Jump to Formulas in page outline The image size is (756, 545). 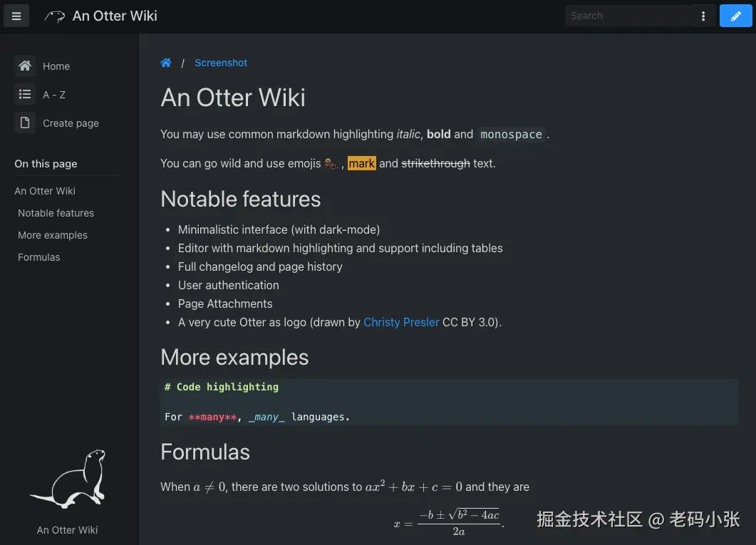pos(39,257)
